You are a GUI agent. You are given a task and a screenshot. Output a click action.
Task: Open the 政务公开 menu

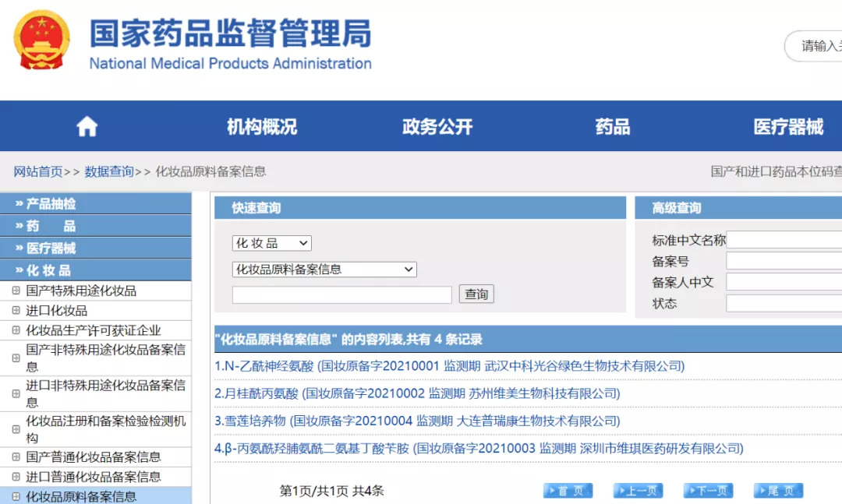tap(437, 127)
